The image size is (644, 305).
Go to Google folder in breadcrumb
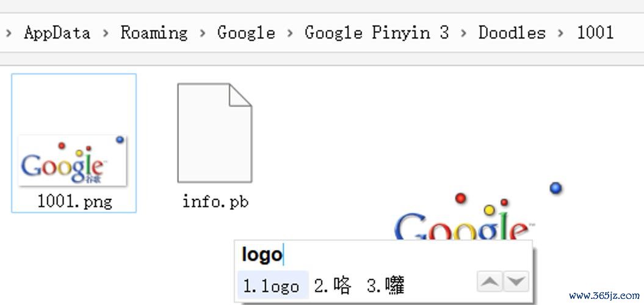click(246, 33)
